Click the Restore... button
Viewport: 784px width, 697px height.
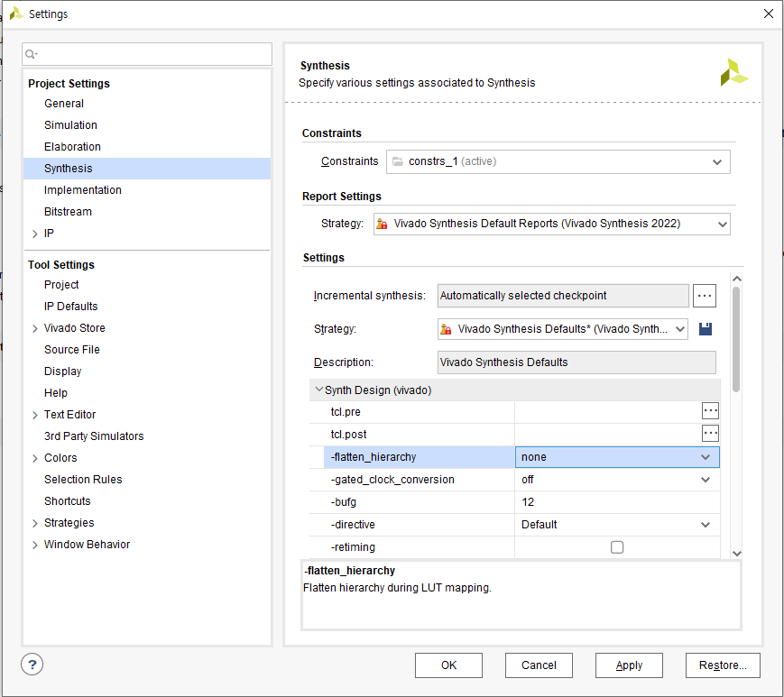click(x=723, y=665)
